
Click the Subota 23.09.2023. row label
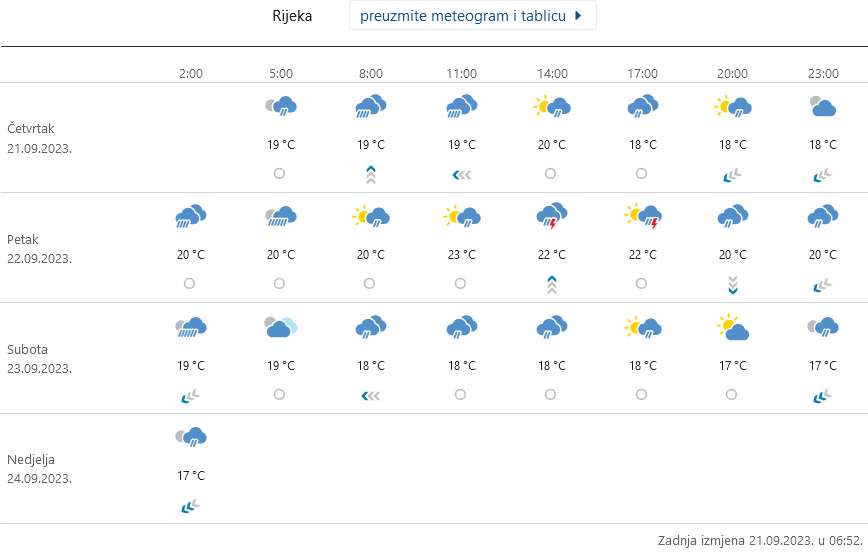(x=40, y=359)
